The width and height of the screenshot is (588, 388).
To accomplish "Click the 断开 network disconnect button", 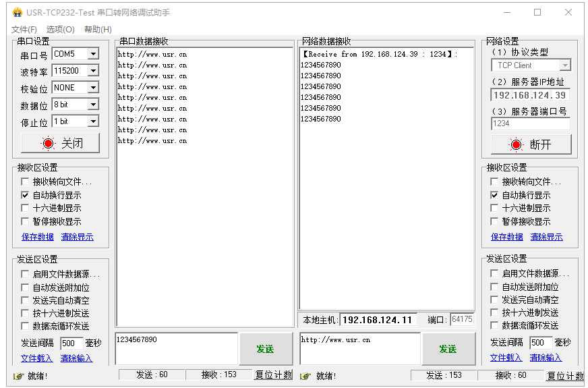I will 531,144.
